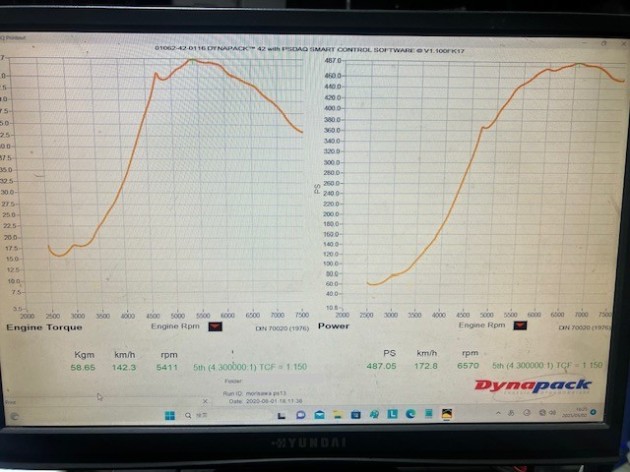
Task: Click the Run ID morisawa ps13 text
Action: click(254, 393)
